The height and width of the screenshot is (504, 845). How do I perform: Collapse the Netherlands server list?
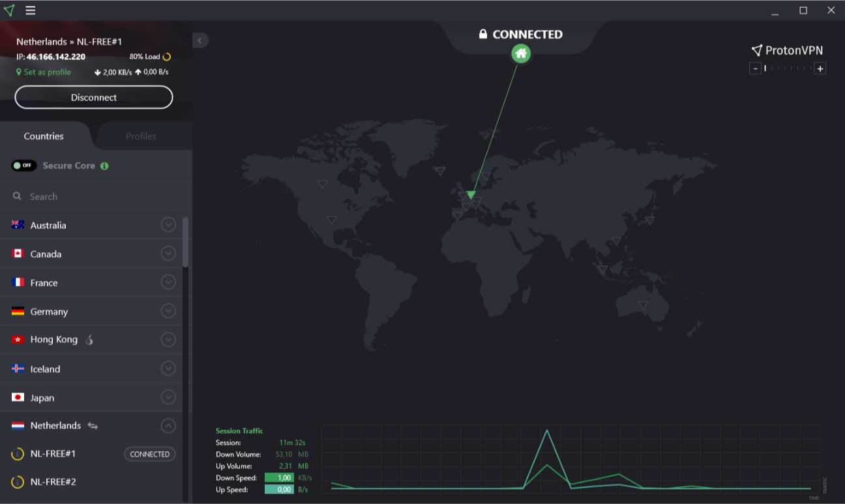168,426
